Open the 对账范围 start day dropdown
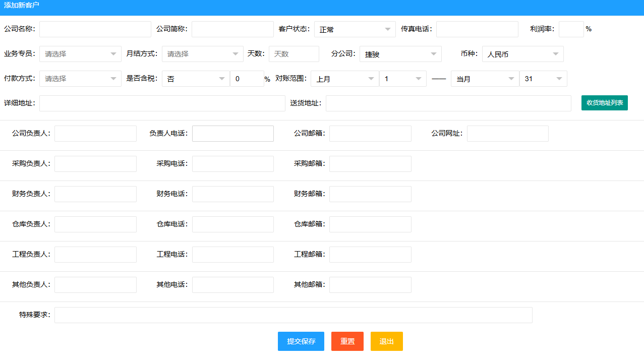Screen dimensions: 644x364 402,78
